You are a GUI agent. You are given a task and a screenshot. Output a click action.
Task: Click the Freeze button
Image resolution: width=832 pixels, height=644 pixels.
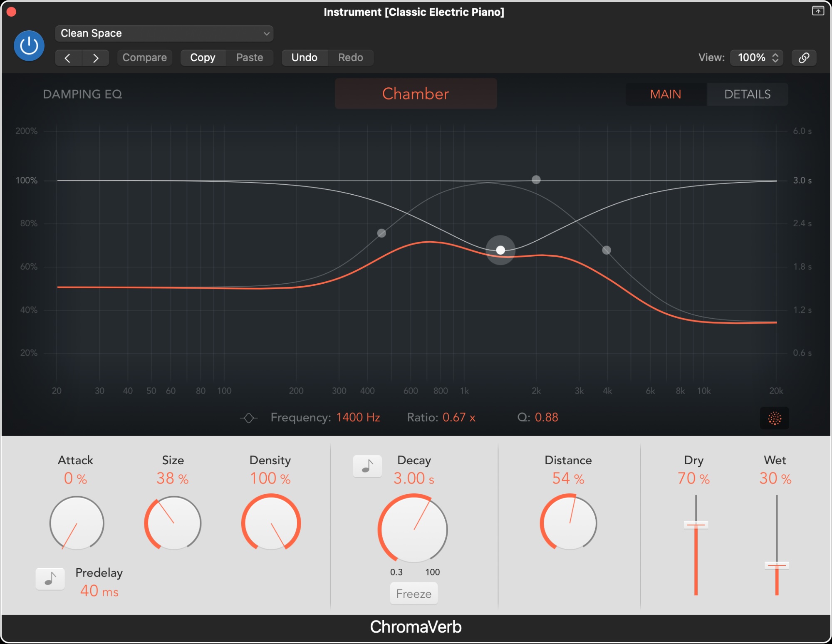coord(414,594)
